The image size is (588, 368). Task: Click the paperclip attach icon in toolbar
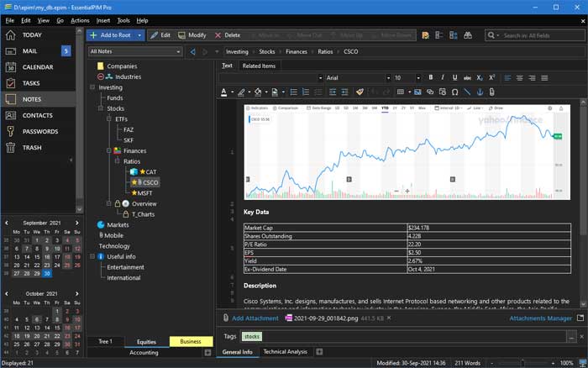[491, 92]
